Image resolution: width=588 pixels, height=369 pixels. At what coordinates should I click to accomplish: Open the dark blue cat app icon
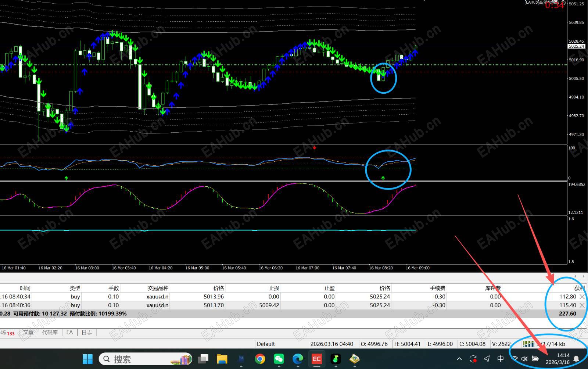click(241, 359)
